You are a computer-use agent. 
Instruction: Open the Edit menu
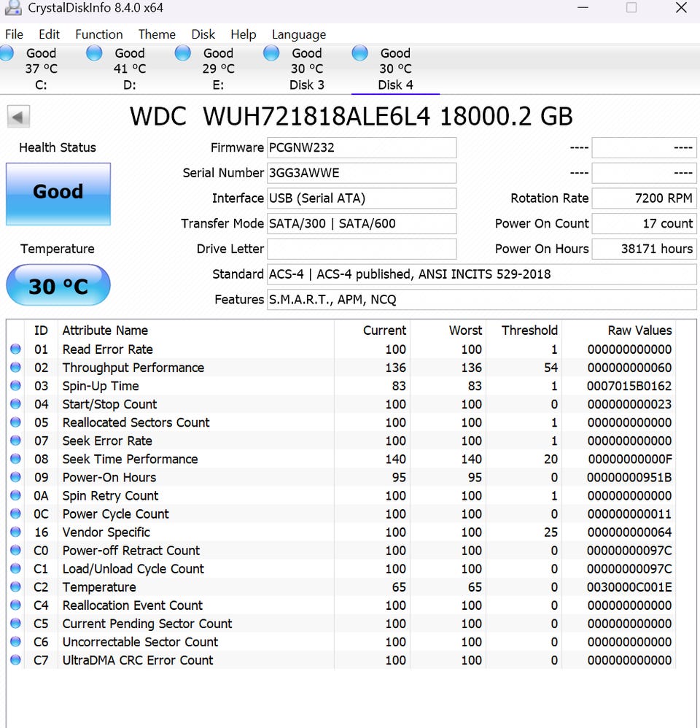[49, 34]
